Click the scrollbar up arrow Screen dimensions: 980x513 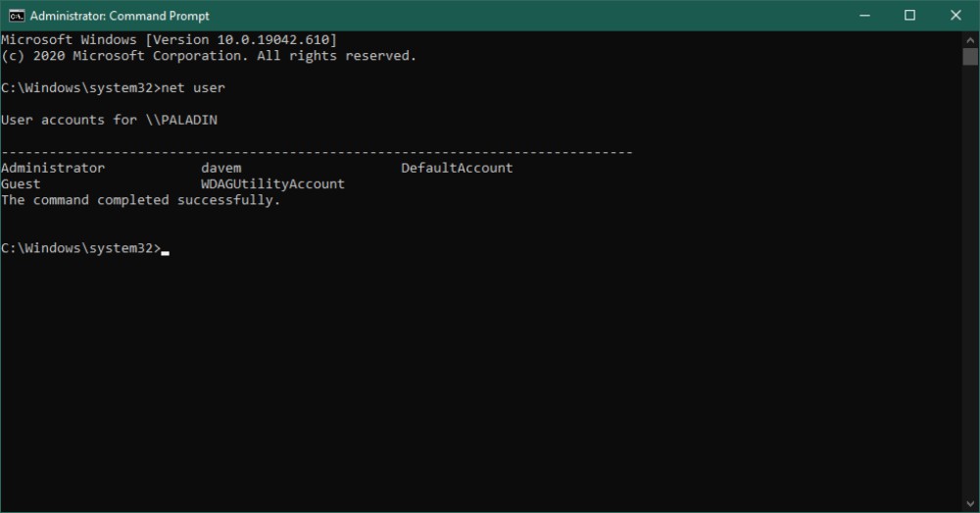click(x=970, y=39)
